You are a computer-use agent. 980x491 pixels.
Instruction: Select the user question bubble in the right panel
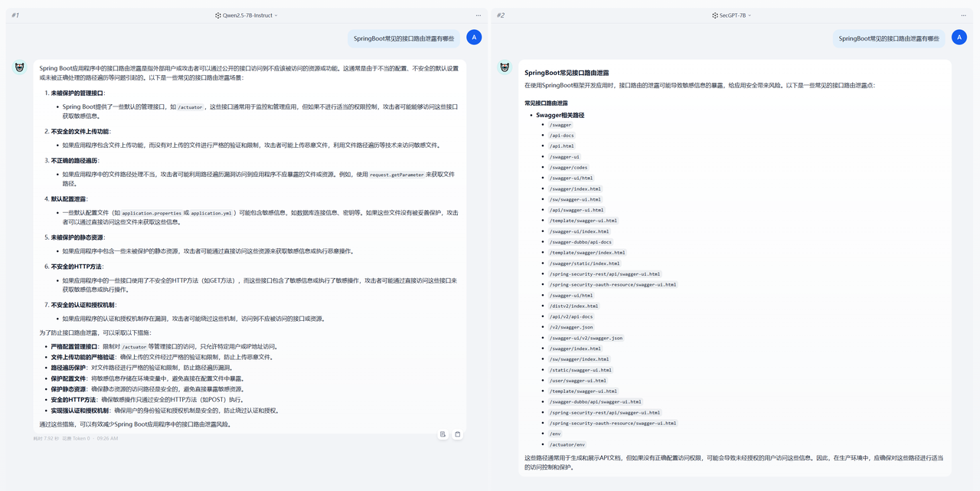pos(888,38)
